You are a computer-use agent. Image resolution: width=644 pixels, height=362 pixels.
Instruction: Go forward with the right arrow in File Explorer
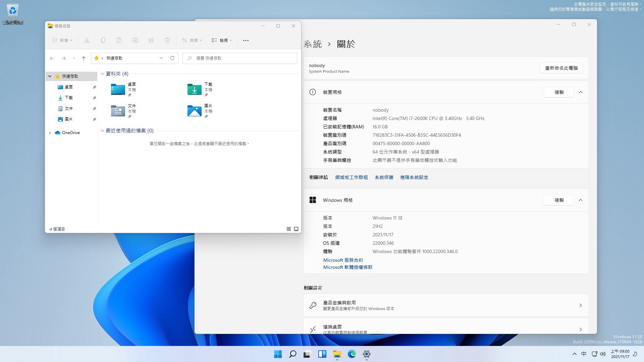(x=64, y=58)
